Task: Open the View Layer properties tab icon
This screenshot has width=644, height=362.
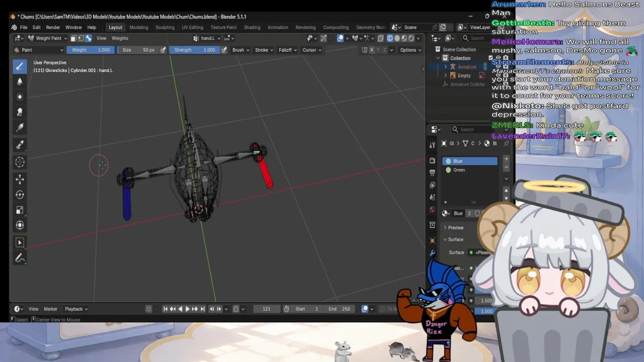Action: pyautogui.click(x=432, y=185)
